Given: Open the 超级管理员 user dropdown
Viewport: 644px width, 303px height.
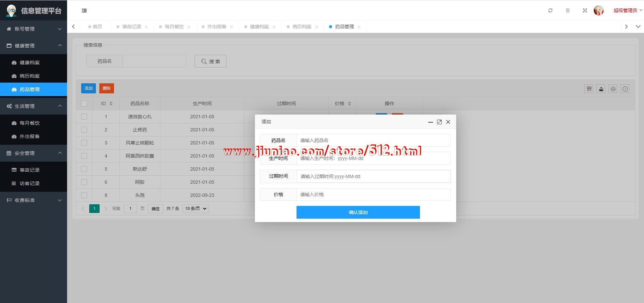Looking at the screenshot, I should [x=628, y=10].
